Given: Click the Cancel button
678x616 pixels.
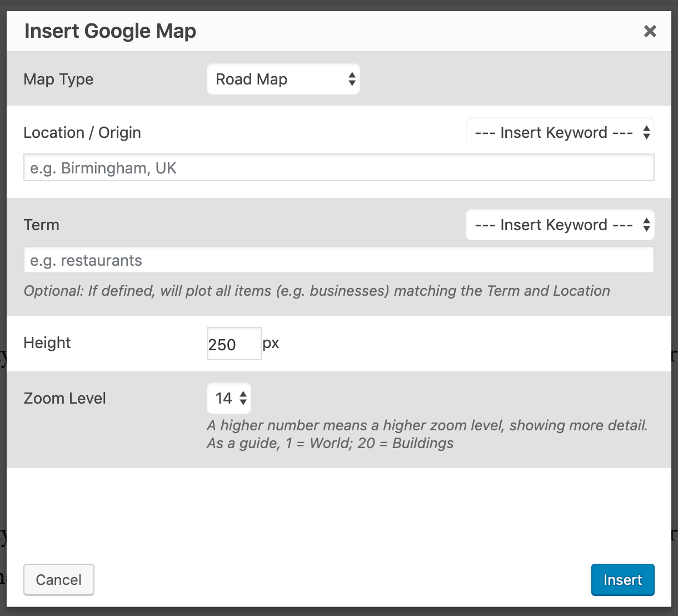Looking at the screenshot, I should [x=59, y=580].
